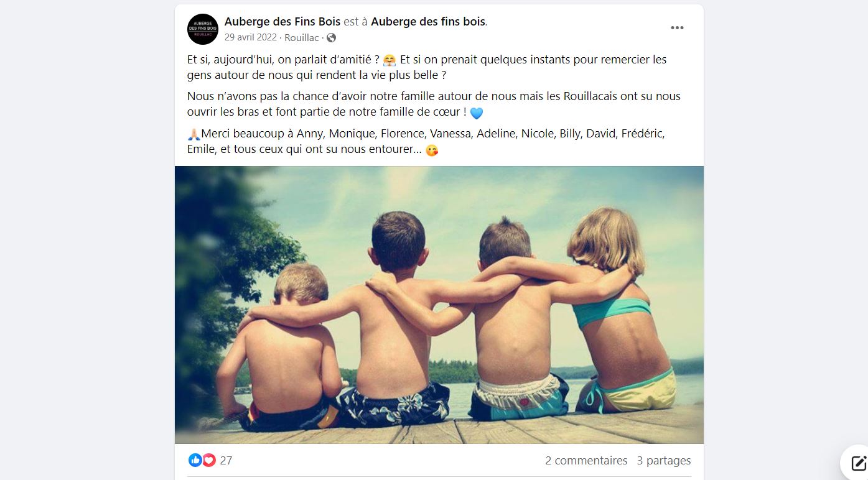Click the globe public audience icon
Screen dimensions: 868x480
(331, 38)
